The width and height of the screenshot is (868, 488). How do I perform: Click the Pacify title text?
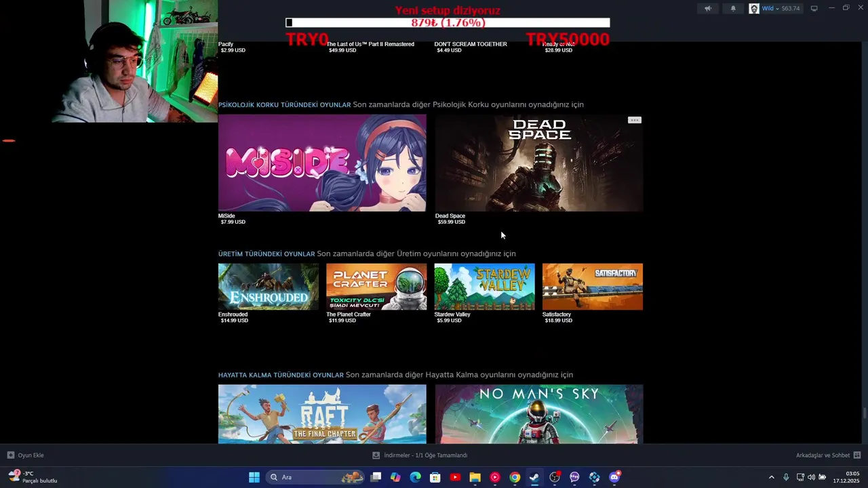tap(226, 44)
